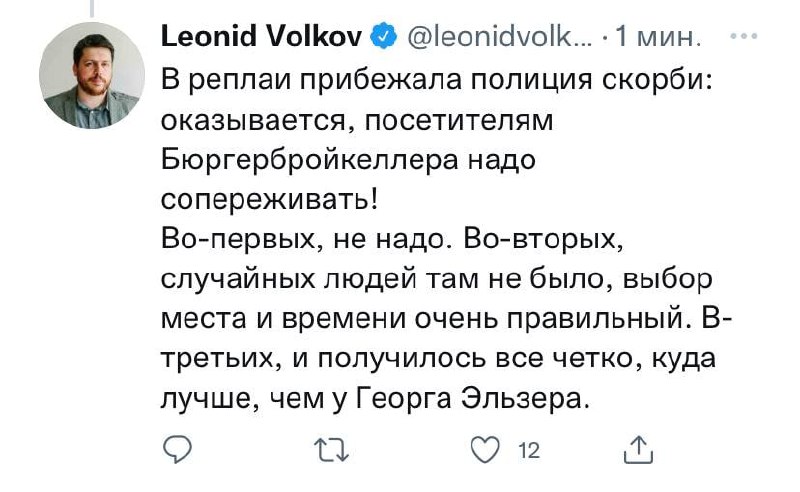Select the word сопереживать! in tweet
800x492 pixels.
tap(270, 201)
